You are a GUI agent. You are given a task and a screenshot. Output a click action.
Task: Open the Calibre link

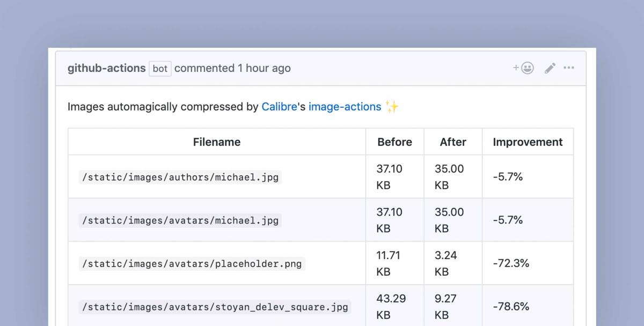(279, 107)
